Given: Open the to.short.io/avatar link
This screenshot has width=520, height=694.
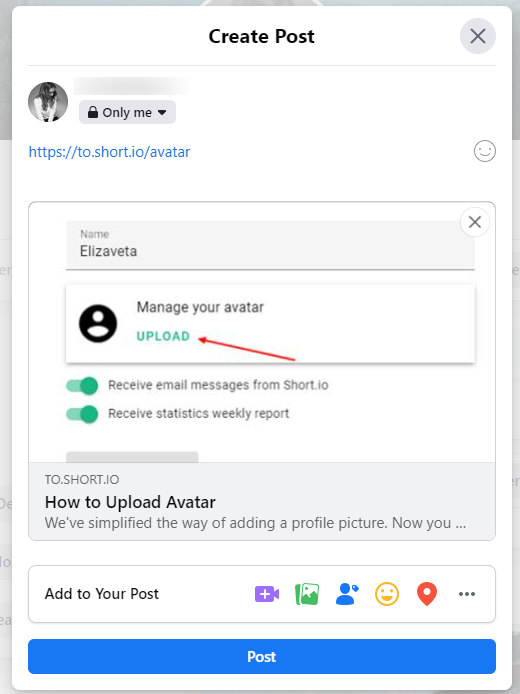Looking at the screenshot, I should click(109, 152).
